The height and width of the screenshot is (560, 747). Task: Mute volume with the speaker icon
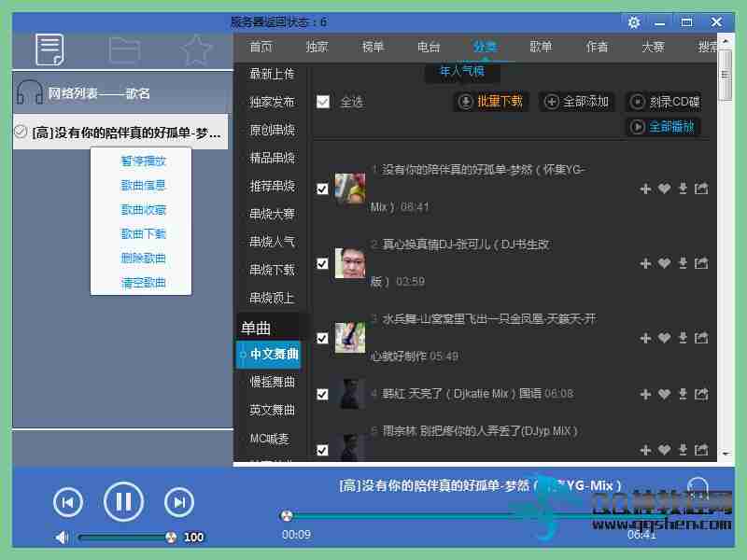tap(62, 538)
